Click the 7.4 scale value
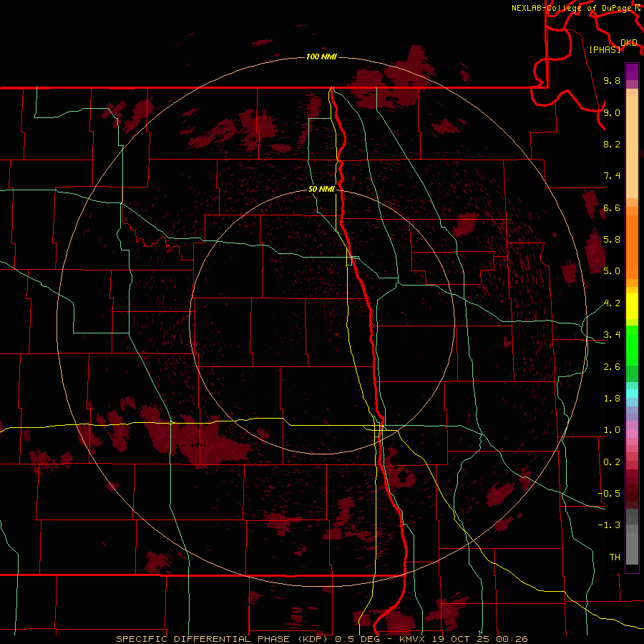The image size is (644, 644). [x=612, y=176]
